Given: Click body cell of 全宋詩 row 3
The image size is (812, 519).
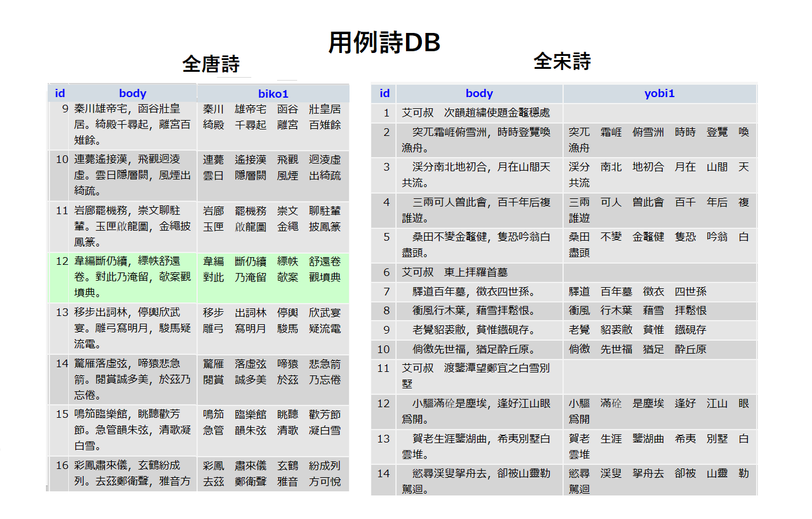Looking at the screenshot, I should tap(480, 175).
